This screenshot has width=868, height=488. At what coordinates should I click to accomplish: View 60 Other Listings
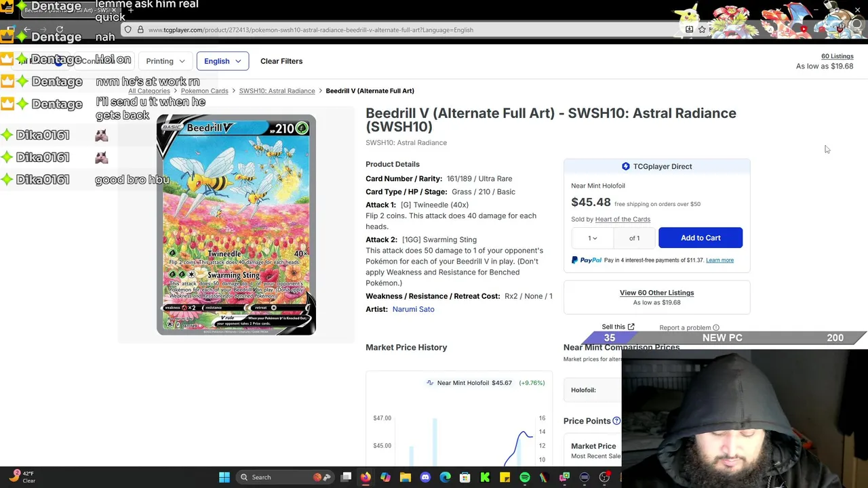(656, 293)
